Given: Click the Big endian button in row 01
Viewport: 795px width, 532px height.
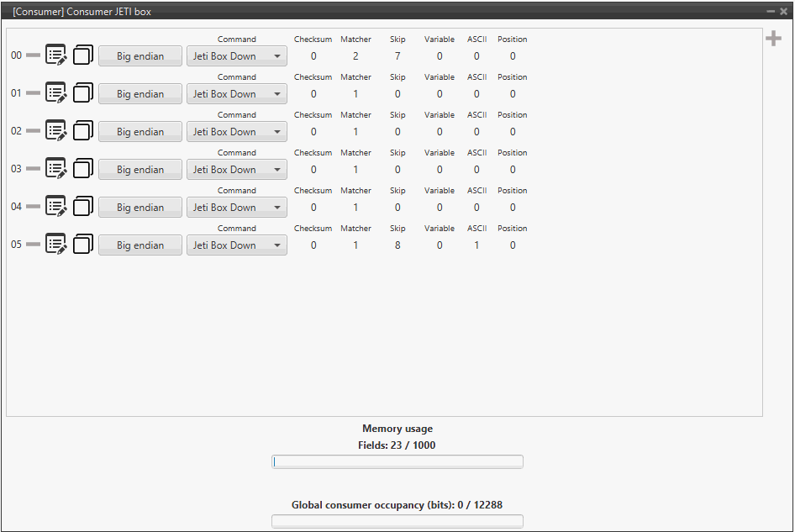Looking at the screenshot, I should 140,94.
